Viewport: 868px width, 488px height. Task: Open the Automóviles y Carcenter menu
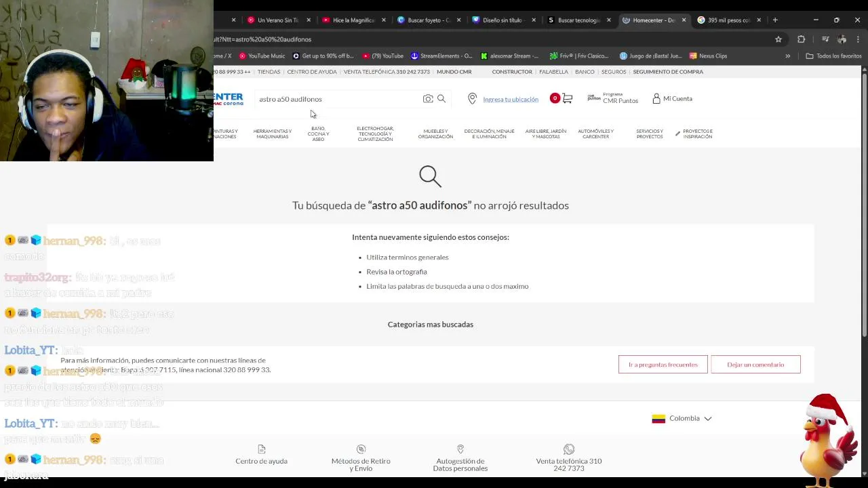point(595,134)
